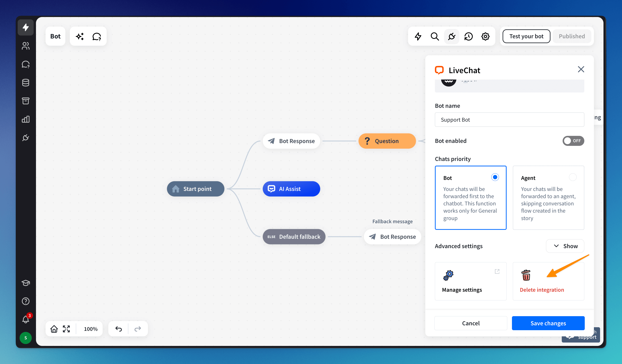
Task: Click the Bot name input field
Action: [509, 120]
